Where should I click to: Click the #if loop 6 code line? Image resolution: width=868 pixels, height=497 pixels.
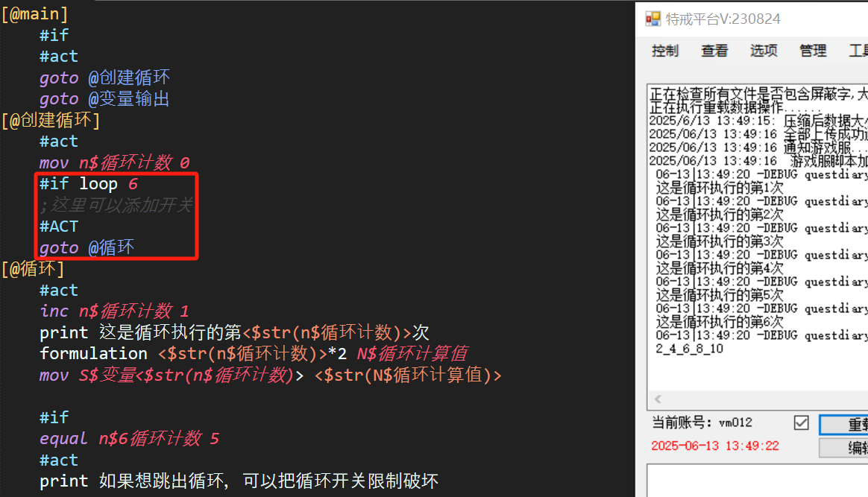89,183
